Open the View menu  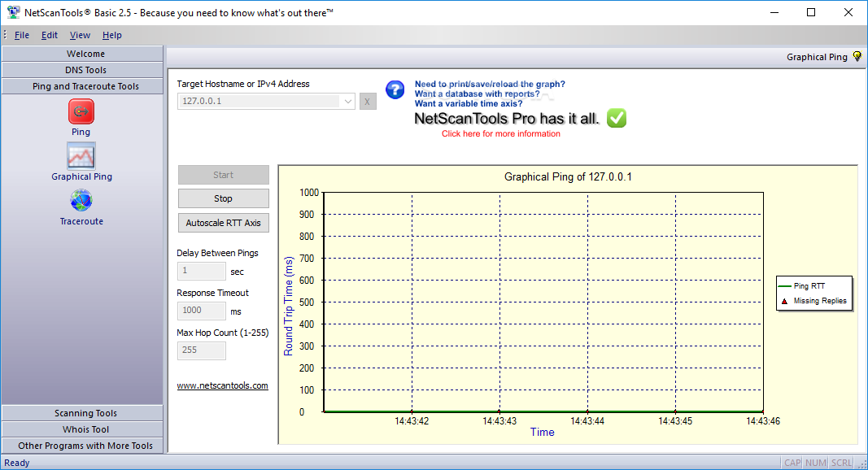80,35
